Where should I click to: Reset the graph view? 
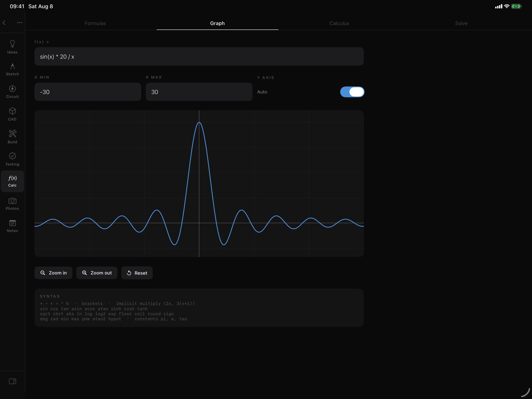coord(137,273)
